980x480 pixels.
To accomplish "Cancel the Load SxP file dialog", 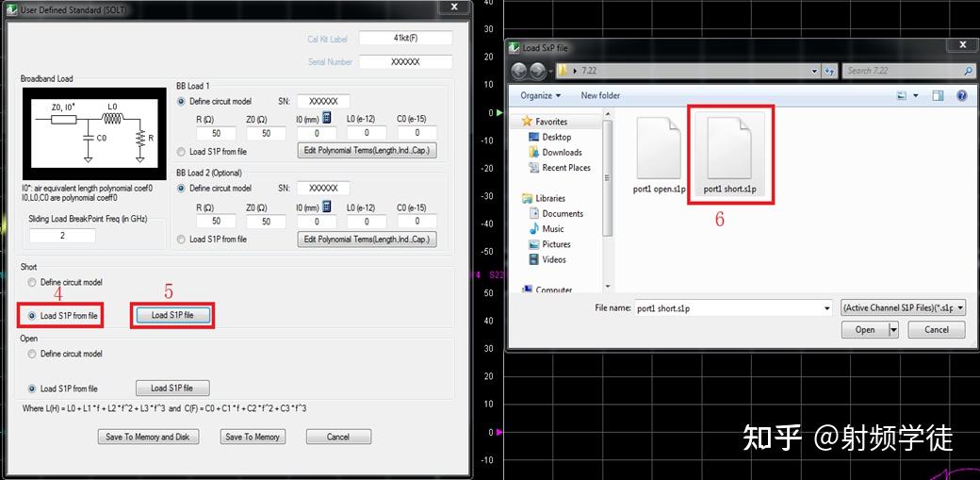I will pyautogui.click(x=937, y=330).
